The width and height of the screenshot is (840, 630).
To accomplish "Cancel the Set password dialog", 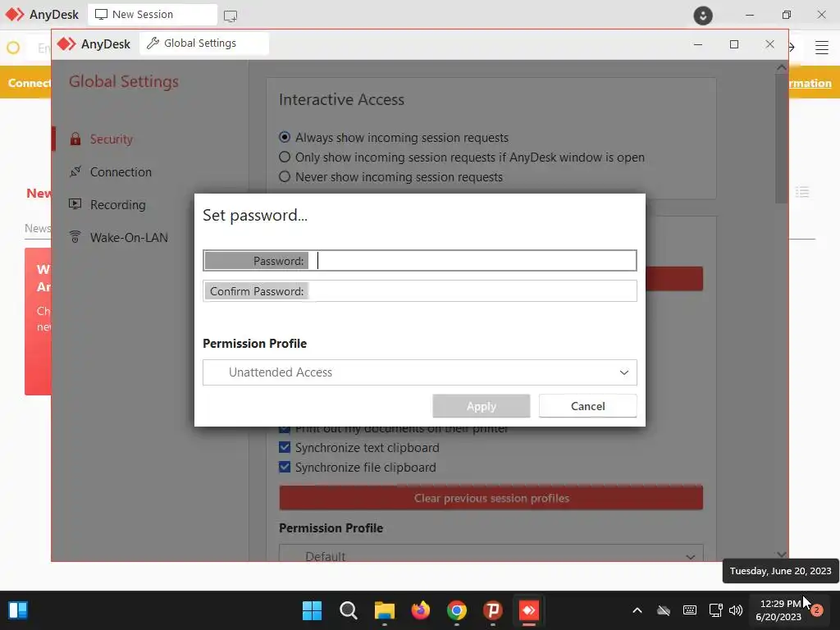I will pos(587,406).
